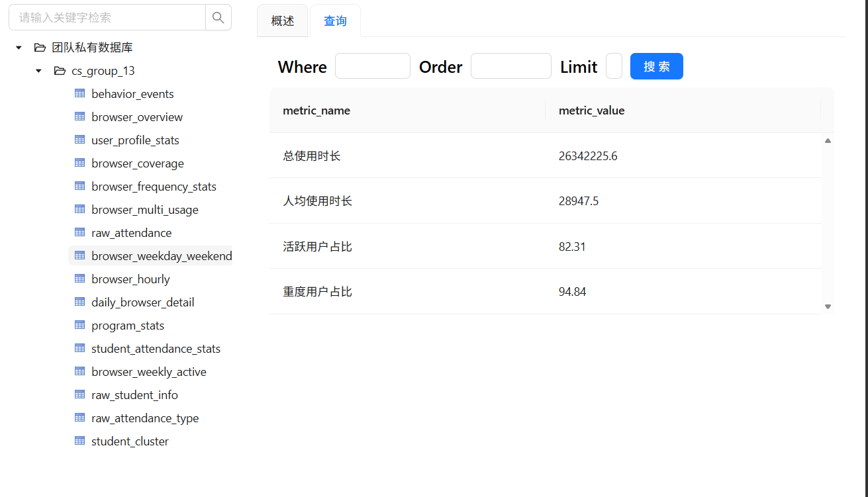Select program_stats in the tree
Viewport: 868px width, 497px height.
click(128, 326)
